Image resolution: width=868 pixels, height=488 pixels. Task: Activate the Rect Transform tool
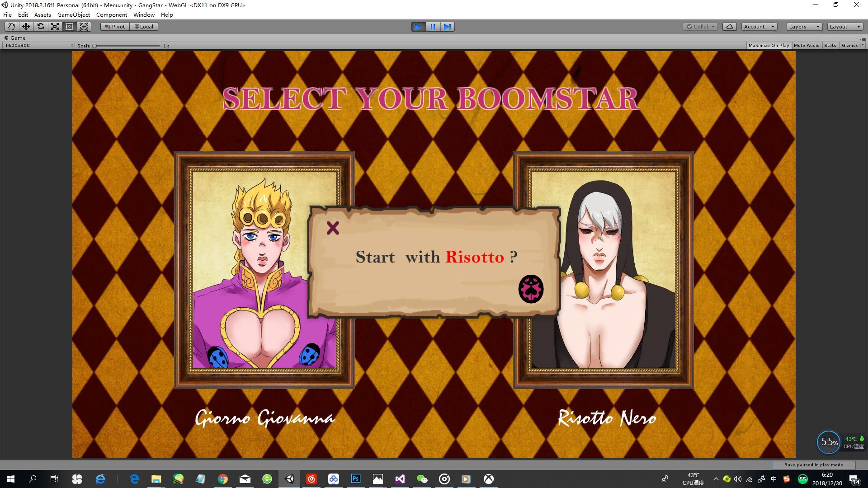click(x=69, y=27)
